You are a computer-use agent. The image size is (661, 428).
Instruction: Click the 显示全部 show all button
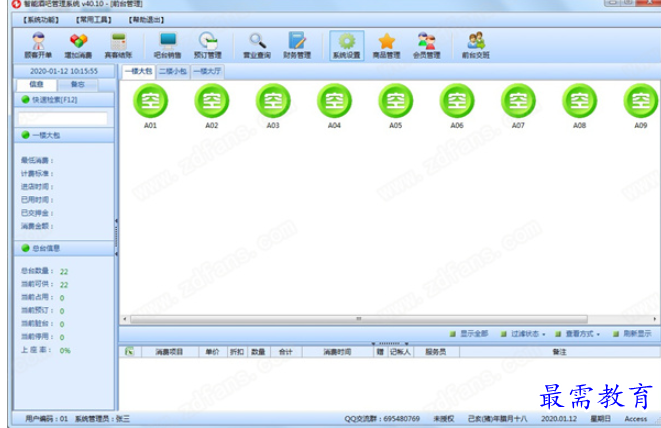(x=469, y=334)
